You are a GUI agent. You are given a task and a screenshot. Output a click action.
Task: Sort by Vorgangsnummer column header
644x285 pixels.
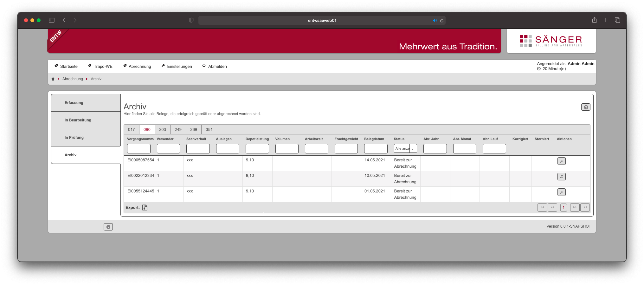pos(140,139)
